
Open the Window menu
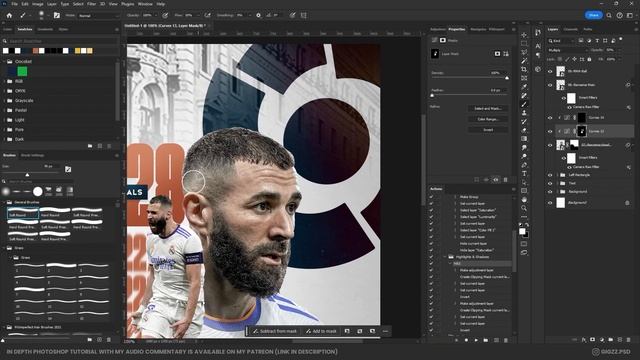click(x=145, y=4)
